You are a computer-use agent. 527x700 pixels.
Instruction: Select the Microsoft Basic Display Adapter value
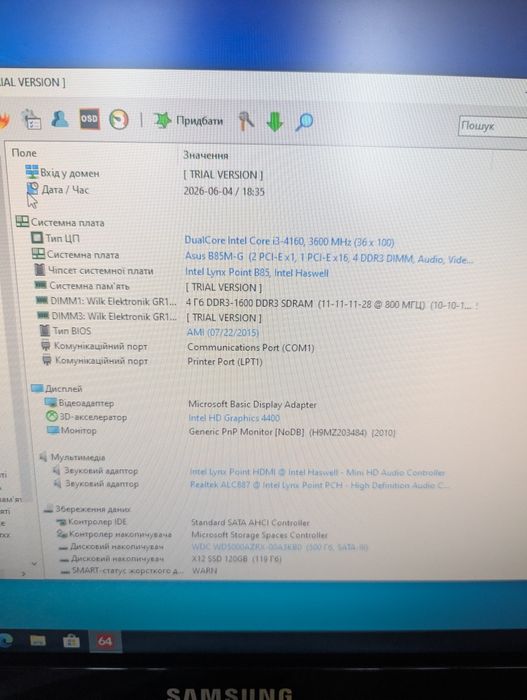click(x=252, y=404)
